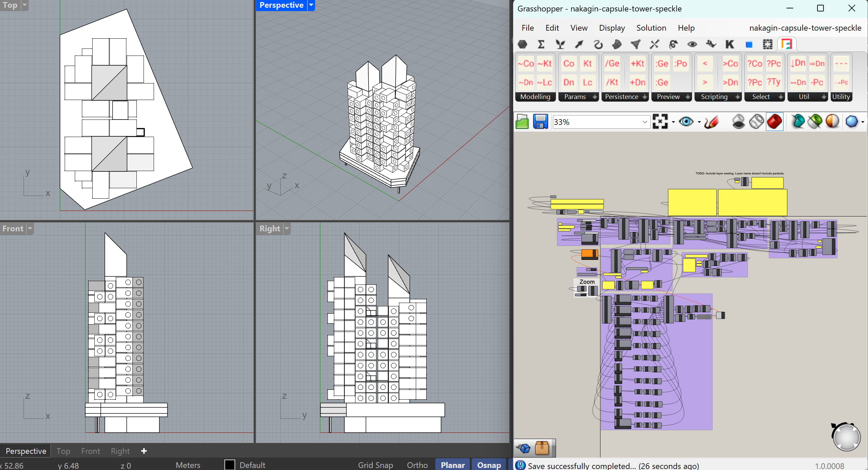This screenshot has height=470, width=868.
Task: Switch to the Front viewport tab
Action: [x=90, y=451]
